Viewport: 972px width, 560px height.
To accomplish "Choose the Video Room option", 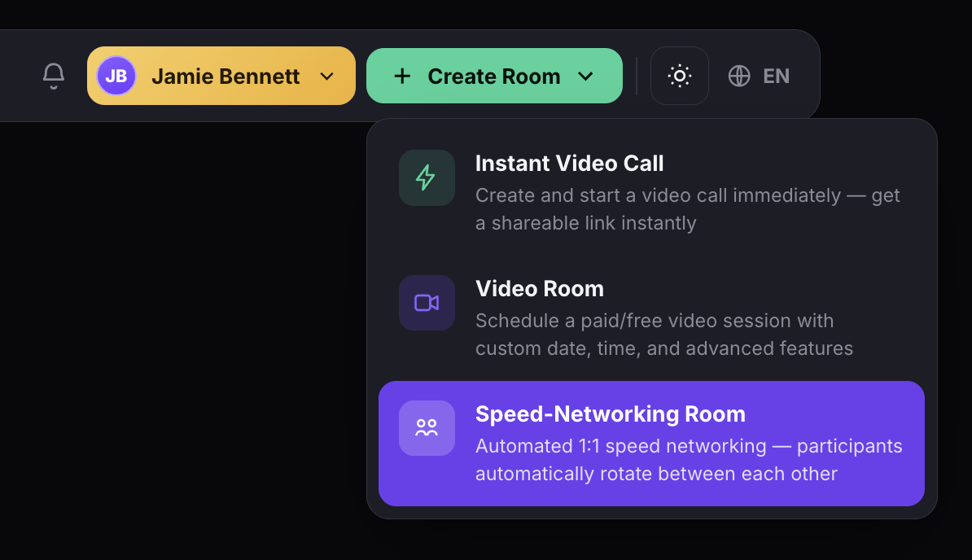I will click(651, 318).
